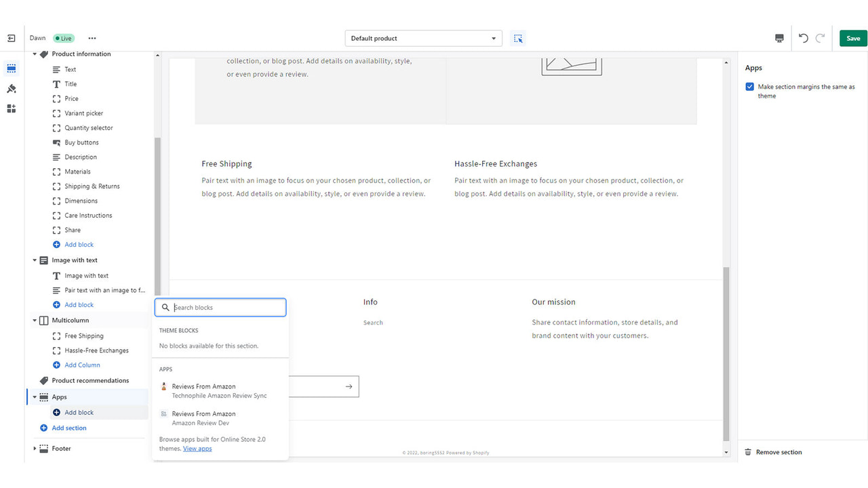868x488 pixels.
Task: Open the Default product dropdown
Action: coord(423,38)
